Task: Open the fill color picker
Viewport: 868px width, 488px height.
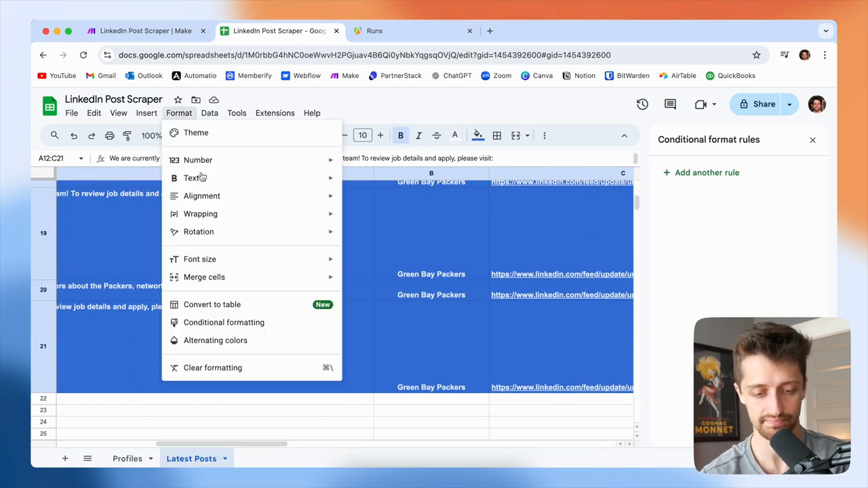Action: [478, 136]
